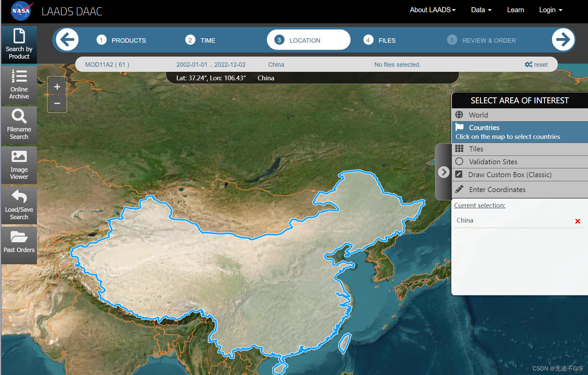The width and height of the screenshot is (588, 375).
Task: Open the Image Viewer sidebar item
Action: point(19,165)
